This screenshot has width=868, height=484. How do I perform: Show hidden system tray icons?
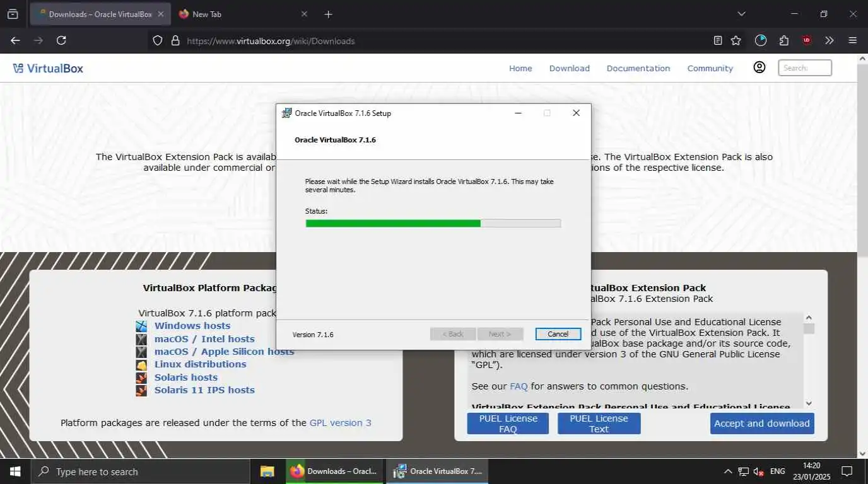click(x=728, y=471)
